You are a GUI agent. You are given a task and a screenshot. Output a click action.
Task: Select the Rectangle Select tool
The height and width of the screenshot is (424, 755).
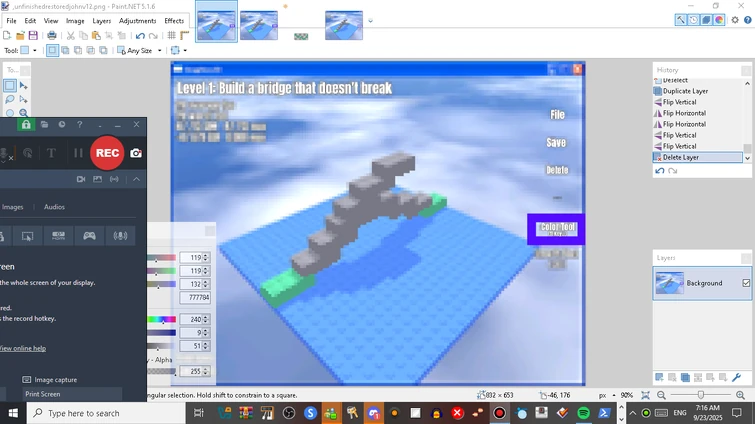(10, 86)
